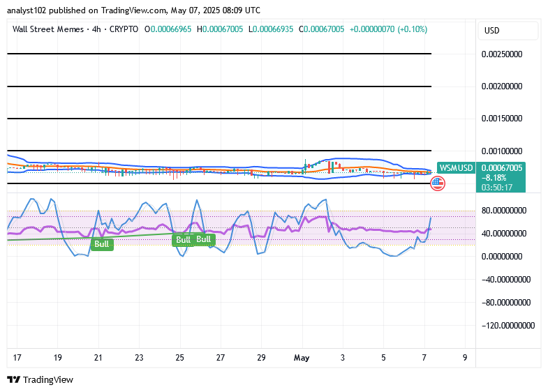
Task: Click the -40.00000000 oscillator axis label
Action: [x=505, y=280]
